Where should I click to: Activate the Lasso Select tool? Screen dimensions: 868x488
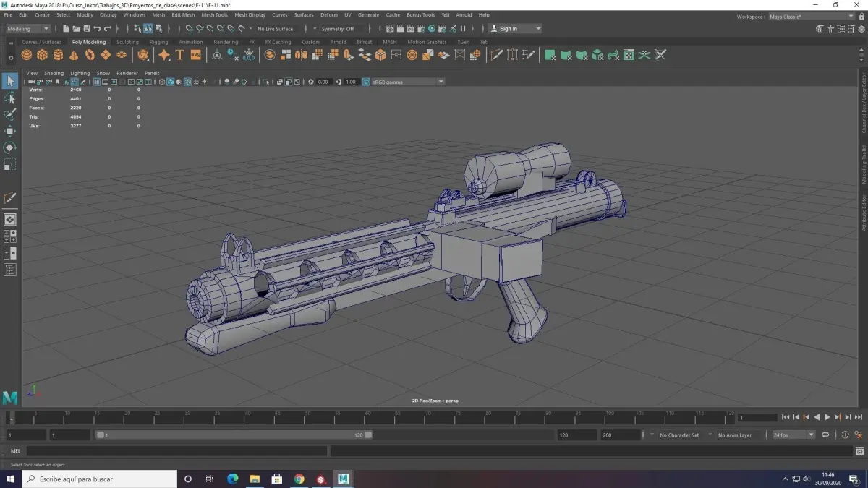(10, 98)
